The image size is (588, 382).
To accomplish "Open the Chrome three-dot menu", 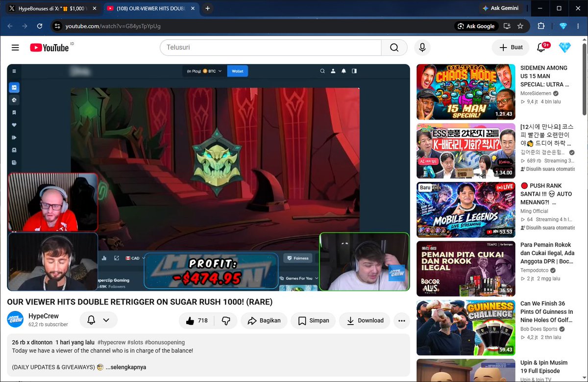I will [x=579, y=26].
